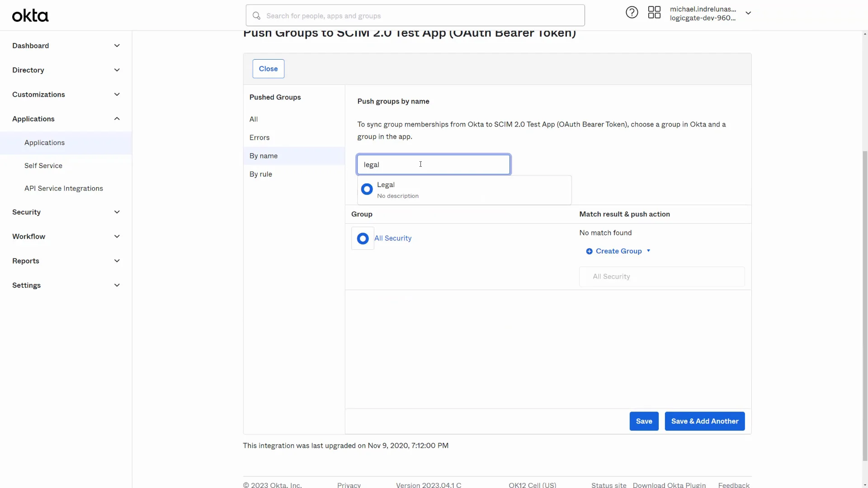Click the Pushed Groups heading
This screenshot has height=488, width=868.
coord(275,97)
